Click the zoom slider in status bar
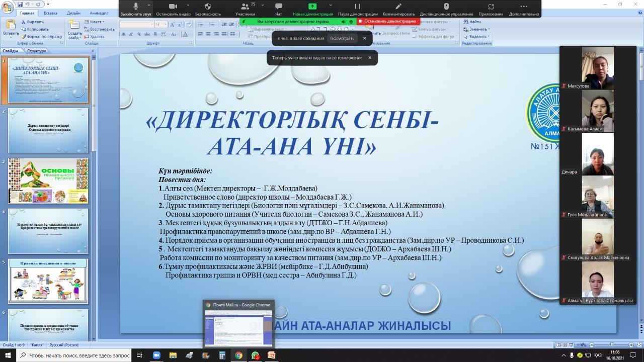Image resolution: width=644 pixels, height=362 pixels. [611, 345]
